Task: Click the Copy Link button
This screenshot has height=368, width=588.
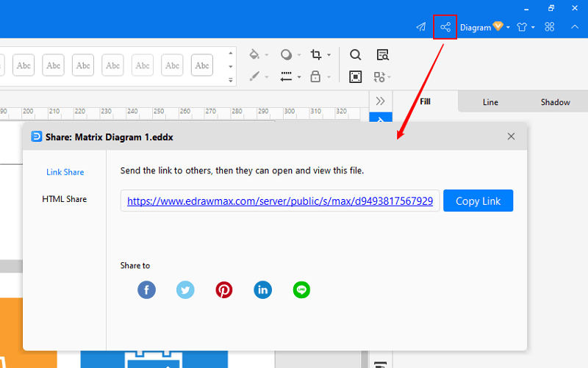Action: pos(478,201)
